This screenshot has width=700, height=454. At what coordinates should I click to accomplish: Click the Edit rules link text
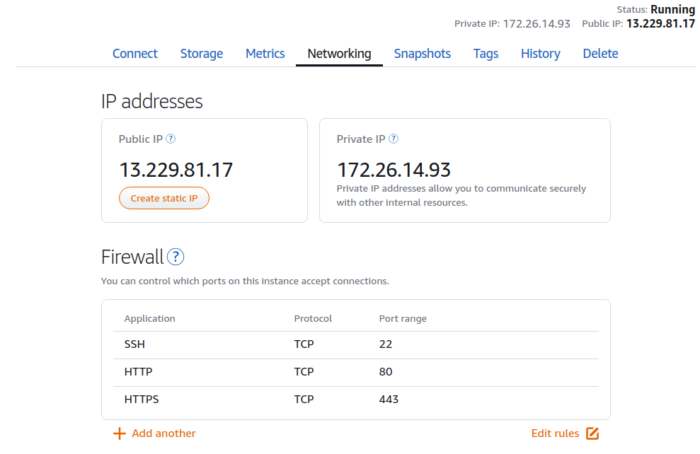[x=555, y=433]
